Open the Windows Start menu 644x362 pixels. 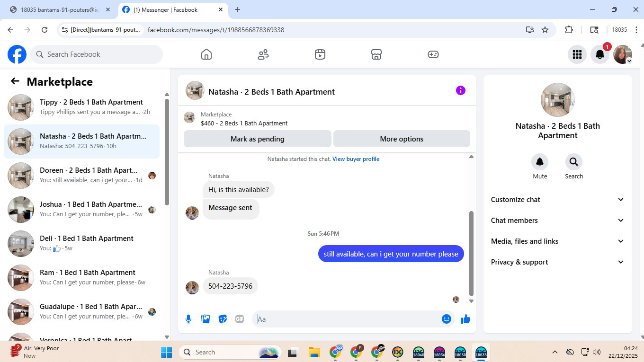(x=167, y=352)
